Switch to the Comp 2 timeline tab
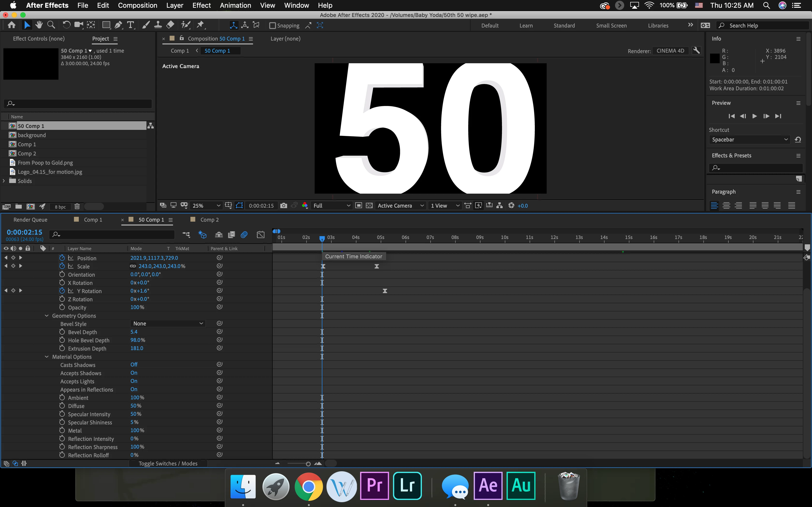Image resolution: width=812 pixels, height=507 pixels. 209,220
